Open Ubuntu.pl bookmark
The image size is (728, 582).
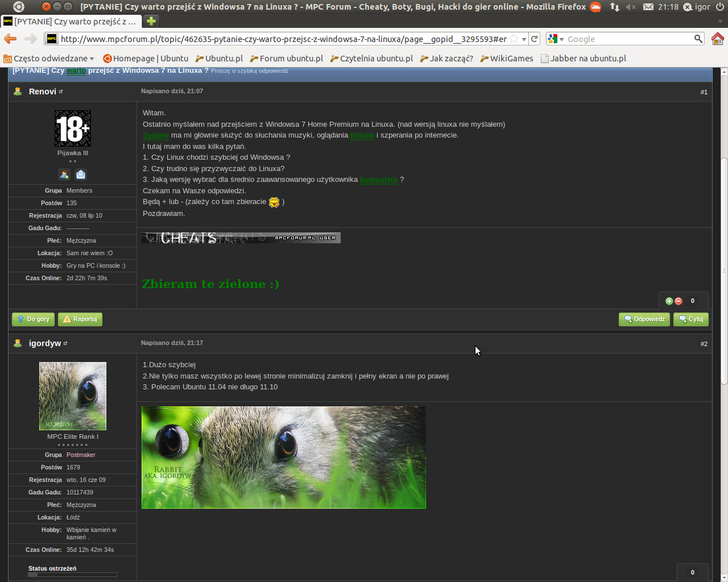tap(219, 59)
